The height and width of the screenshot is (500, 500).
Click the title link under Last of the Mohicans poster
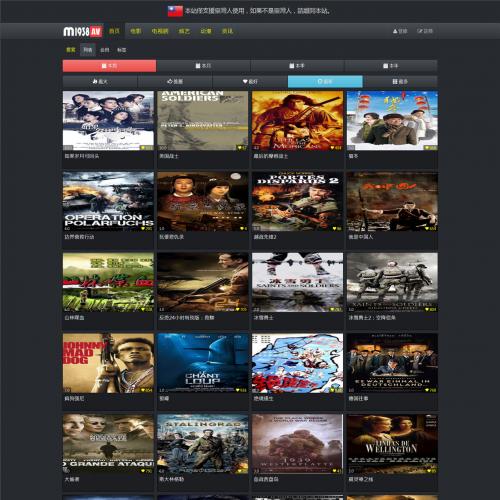[x=271, y=156]
